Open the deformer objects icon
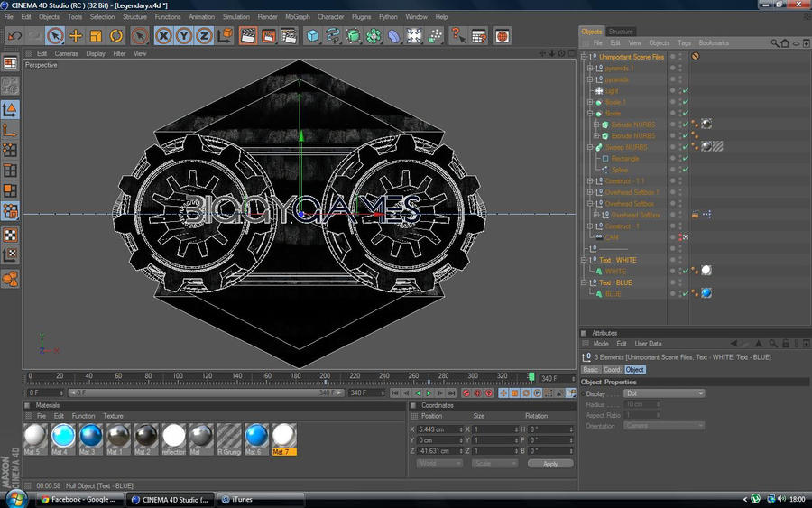The height and width of the screenshot is (508, 812). pos(393,36)
